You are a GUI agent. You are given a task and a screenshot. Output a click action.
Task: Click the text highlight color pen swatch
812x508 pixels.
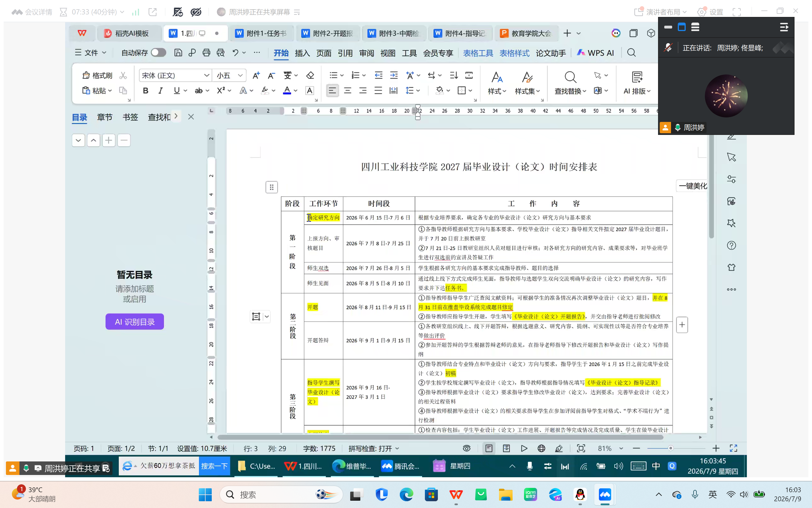tap(265, 91)
